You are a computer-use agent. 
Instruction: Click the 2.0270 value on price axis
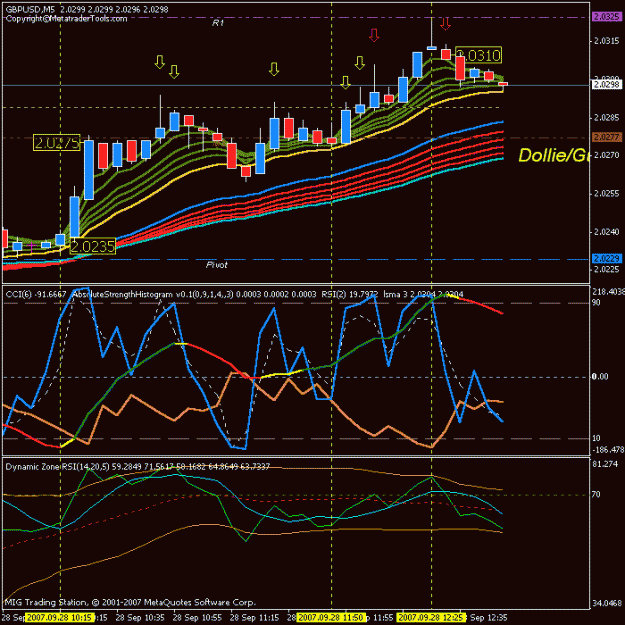[x=607, y=155]
